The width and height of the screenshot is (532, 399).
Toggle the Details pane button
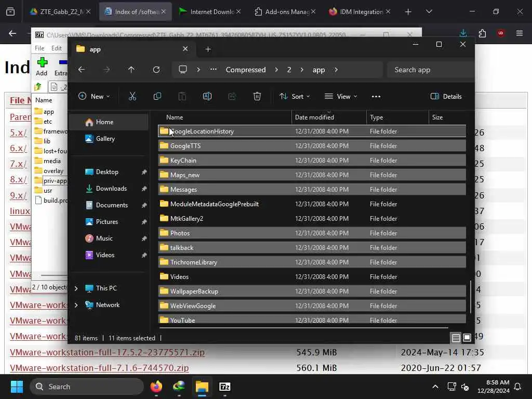pyautogui.click(x=446, y=96)
